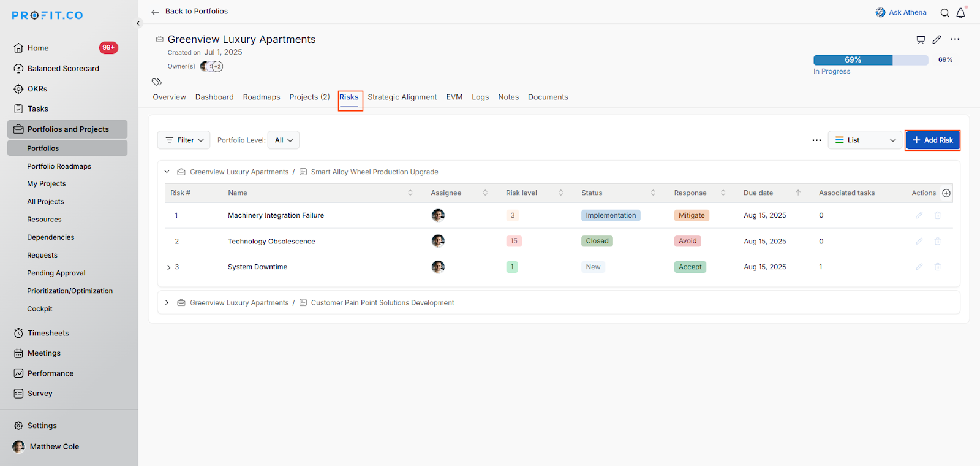Expand the System Downtime risk row
The width and height of the screenshot is (980, 466).
coord(169,267)
